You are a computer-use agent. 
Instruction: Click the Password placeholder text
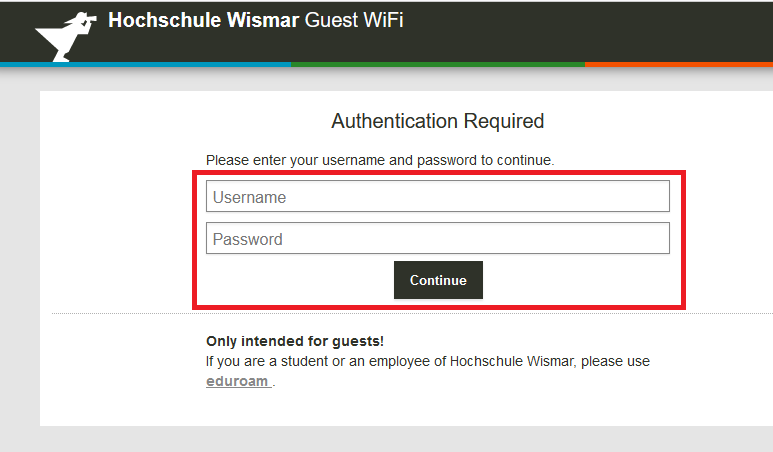click(247, 239)
